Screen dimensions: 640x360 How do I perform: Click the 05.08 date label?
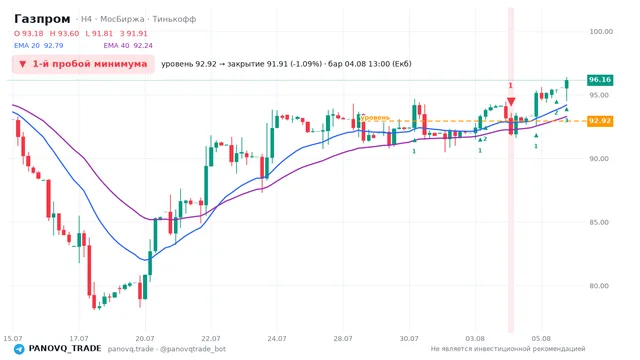[x=541, y=339]
